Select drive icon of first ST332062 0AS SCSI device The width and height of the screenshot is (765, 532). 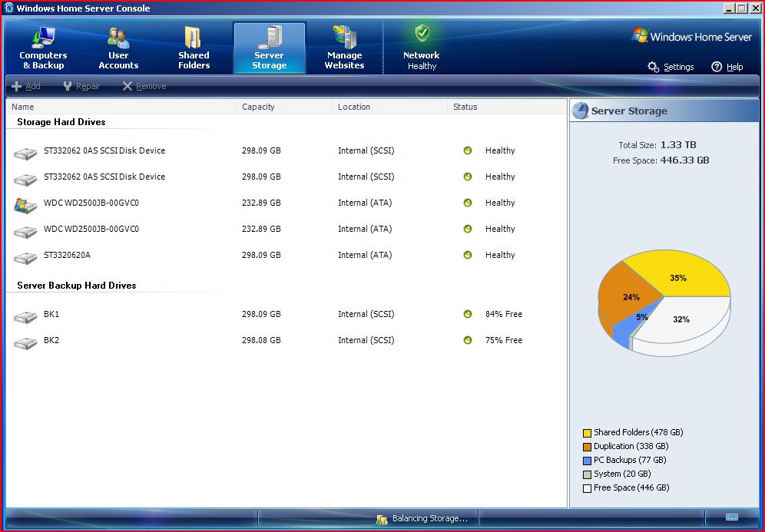pos(25,154)
